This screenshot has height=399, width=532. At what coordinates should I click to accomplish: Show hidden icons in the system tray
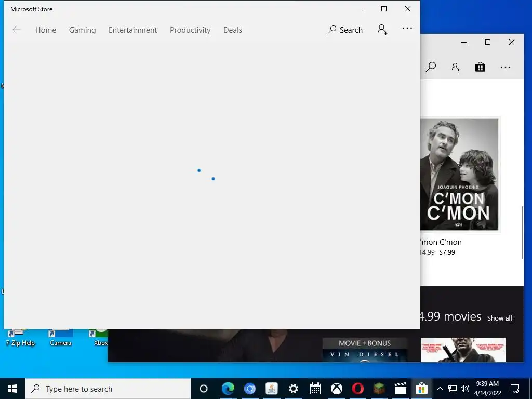point(440,389)
